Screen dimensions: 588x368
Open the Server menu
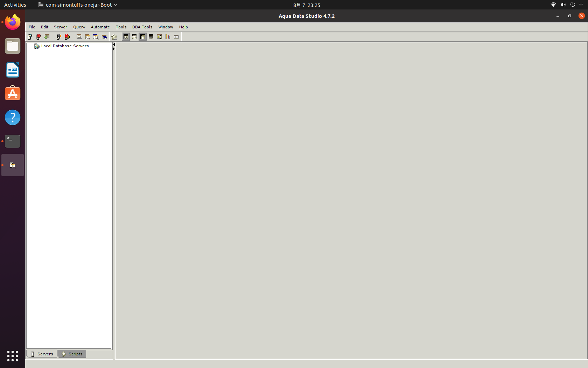(61, 27)
